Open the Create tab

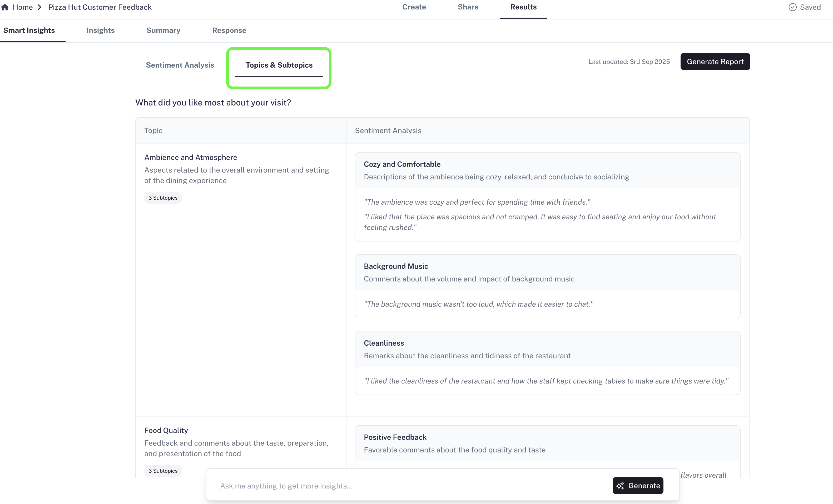pyautogui.click(x=414, y=7)
